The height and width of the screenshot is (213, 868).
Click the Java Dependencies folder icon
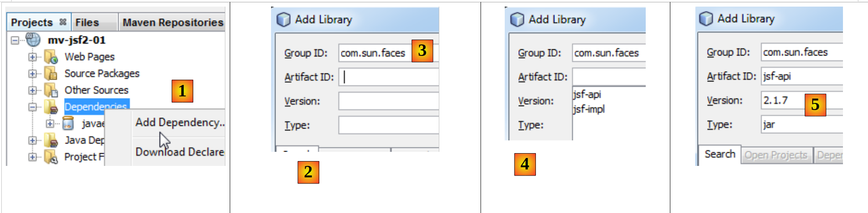51,140
